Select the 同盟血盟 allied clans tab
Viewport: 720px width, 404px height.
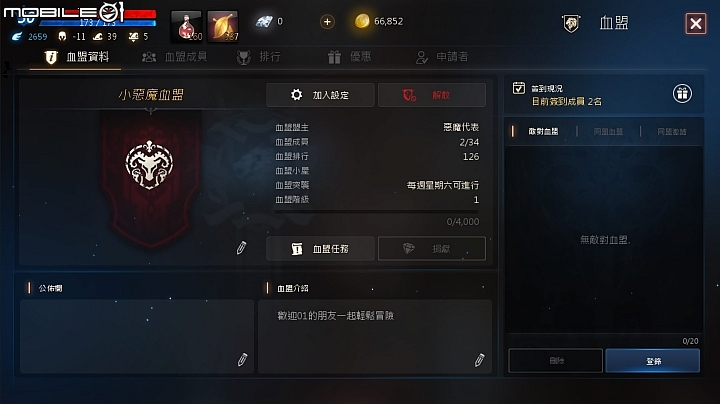point(608,132)
